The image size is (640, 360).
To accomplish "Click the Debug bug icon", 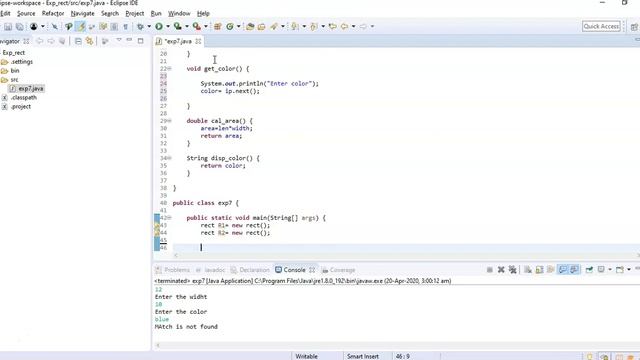I will [x=140, y=27].
